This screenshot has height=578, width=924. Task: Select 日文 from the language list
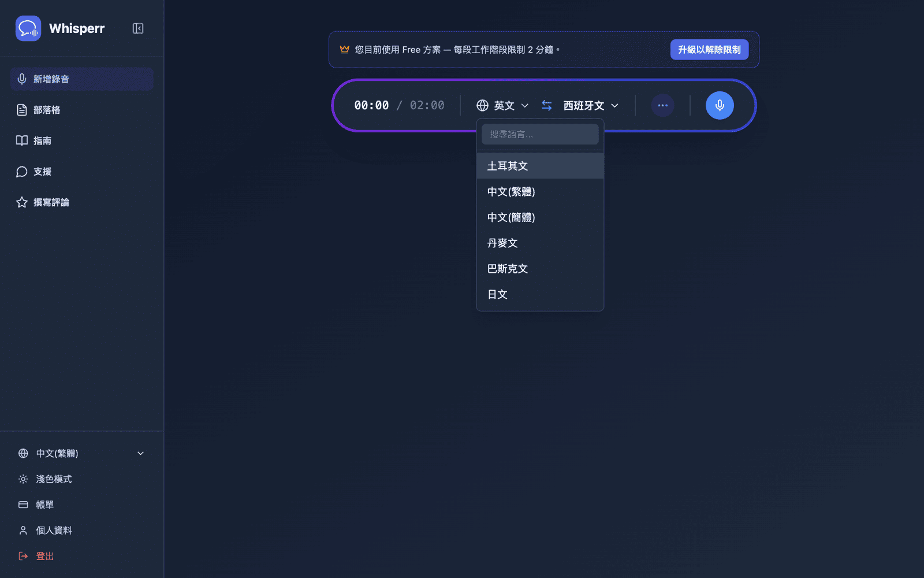pyautogui.click(x=540, y=294)
